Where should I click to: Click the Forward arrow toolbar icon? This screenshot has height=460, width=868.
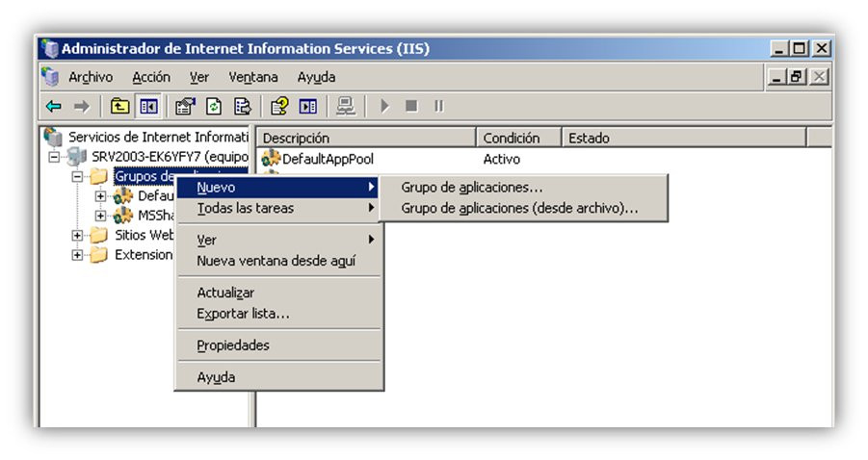tap(81, 106)
